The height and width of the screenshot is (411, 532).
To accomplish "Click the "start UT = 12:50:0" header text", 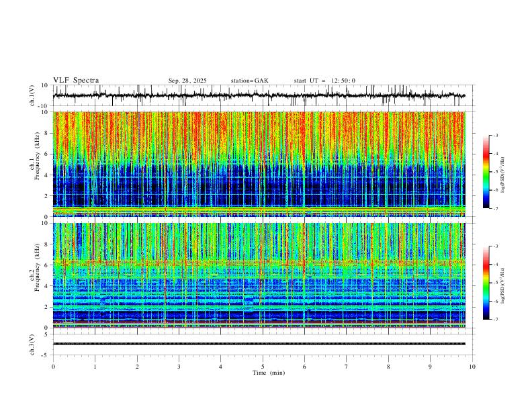I will (x=324, y=81).
